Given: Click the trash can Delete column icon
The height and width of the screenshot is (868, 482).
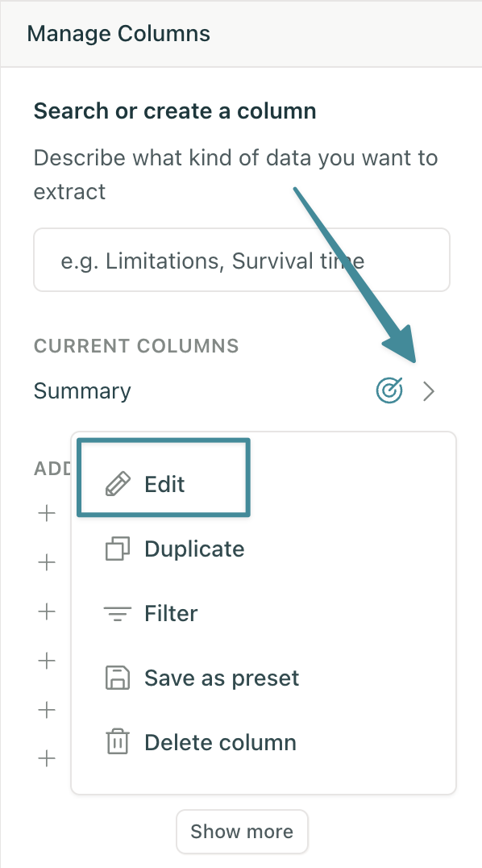Looking at the screenshot, I should (118, 742).
